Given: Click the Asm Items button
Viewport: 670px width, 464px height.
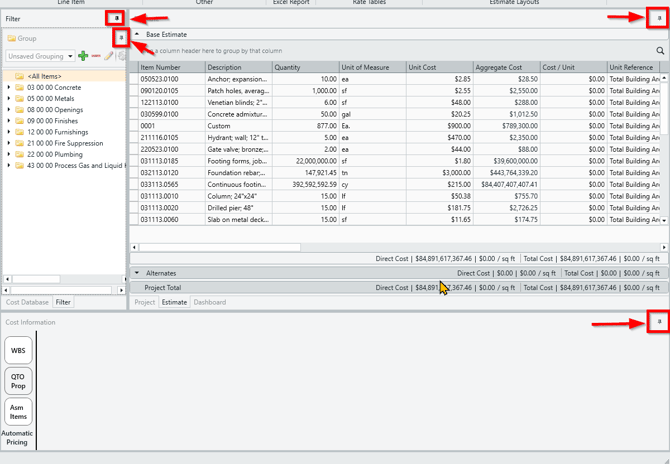Looking at the screenshot, I should 18,412.
